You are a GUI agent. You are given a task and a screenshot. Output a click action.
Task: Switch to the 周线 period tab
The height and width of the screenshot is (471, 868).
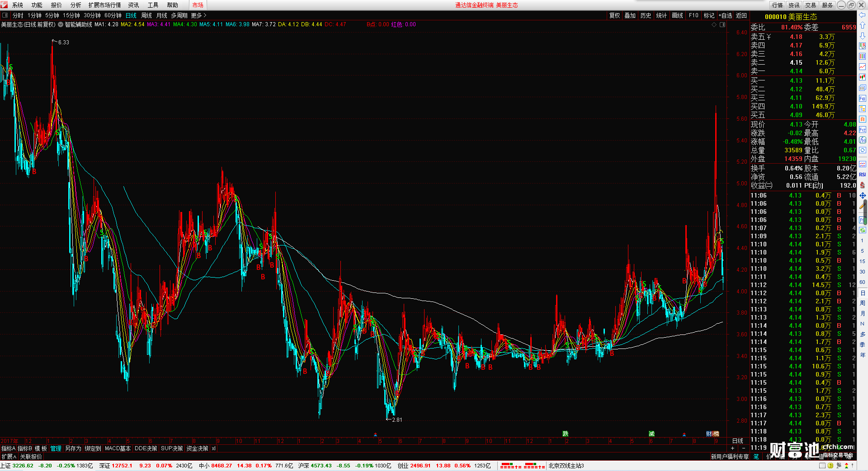[x=146, y=15]
